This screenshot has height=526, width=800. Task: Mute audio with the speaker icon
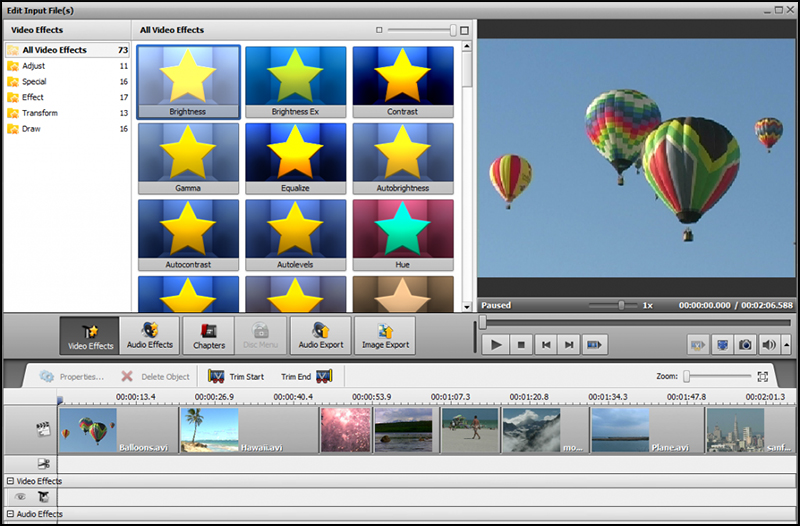tap(769, 345)
